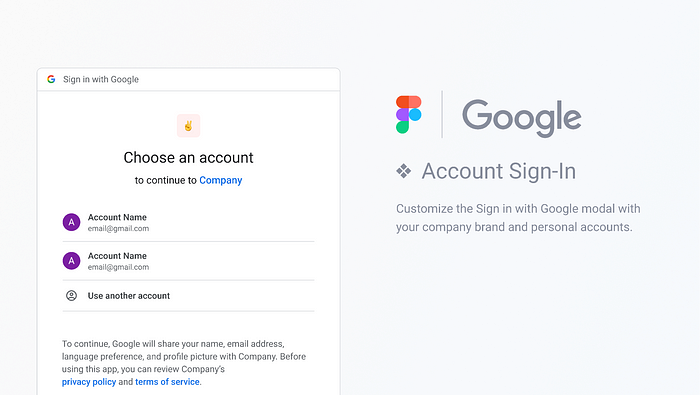The image size is (700, 395).
Task: Choose Use another account
Action: tap(188, 296)
